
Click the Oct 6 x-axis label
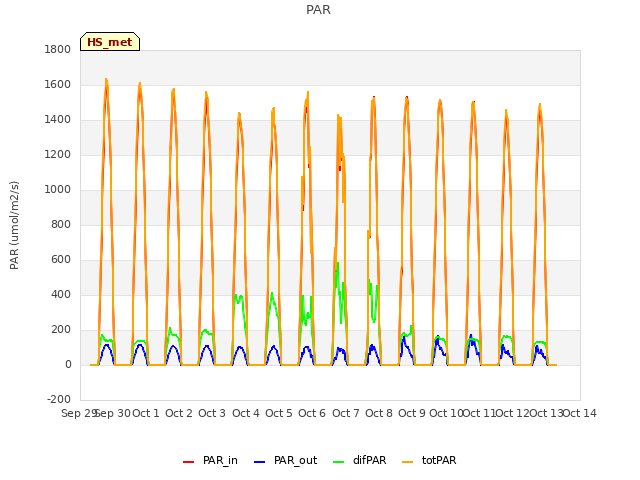pos(312,413)
